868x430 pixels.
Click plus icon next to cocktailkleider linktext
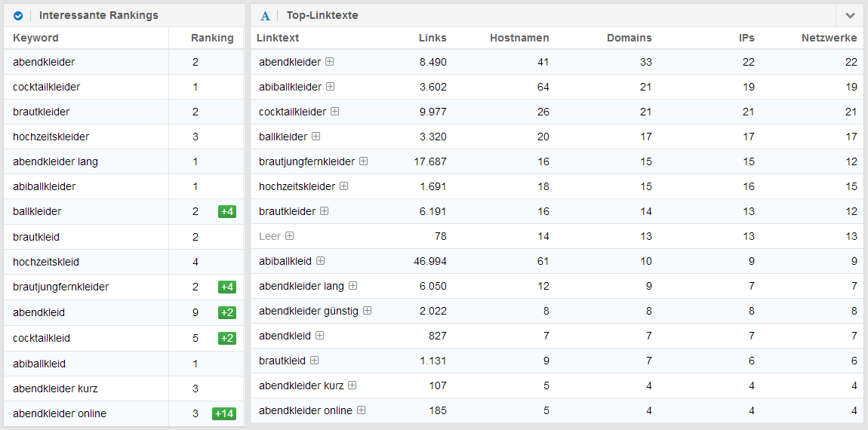[x=334, y=112]
